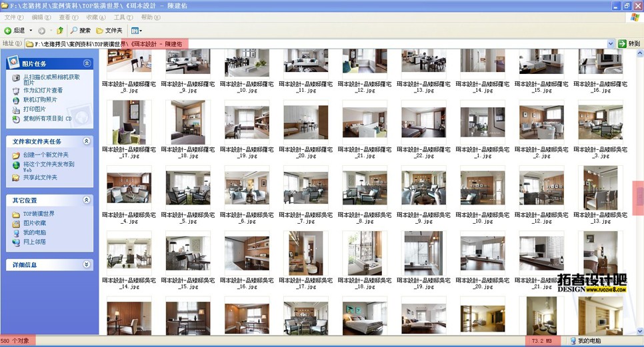The height and width of the screenshot is (347, 644).
Task: Select thumbnail of 吳宅_1.jpg
Action: pyautogui.click(x=483, y=123)
